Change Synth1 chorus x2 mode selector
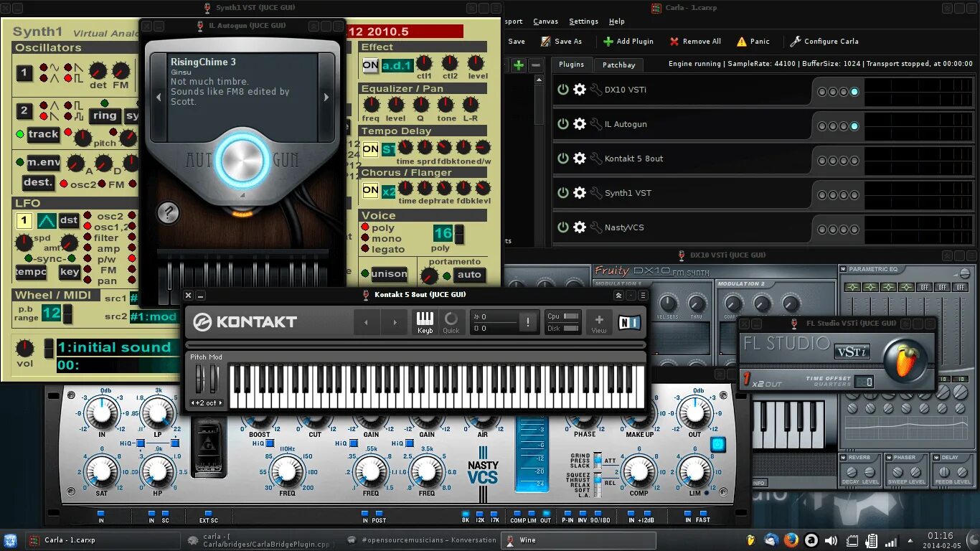The width and height of the screenshot is (980, 551). point(388,191)
